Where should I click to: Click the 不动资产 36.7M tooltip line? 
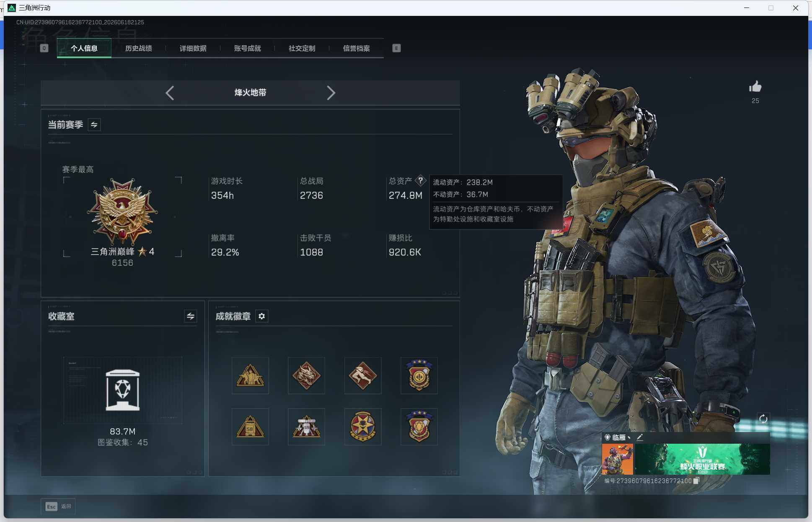pos(460,195)
